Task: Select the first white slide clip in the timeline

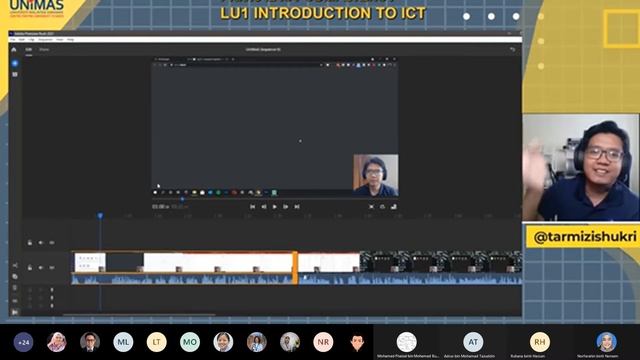Action: 90,262
